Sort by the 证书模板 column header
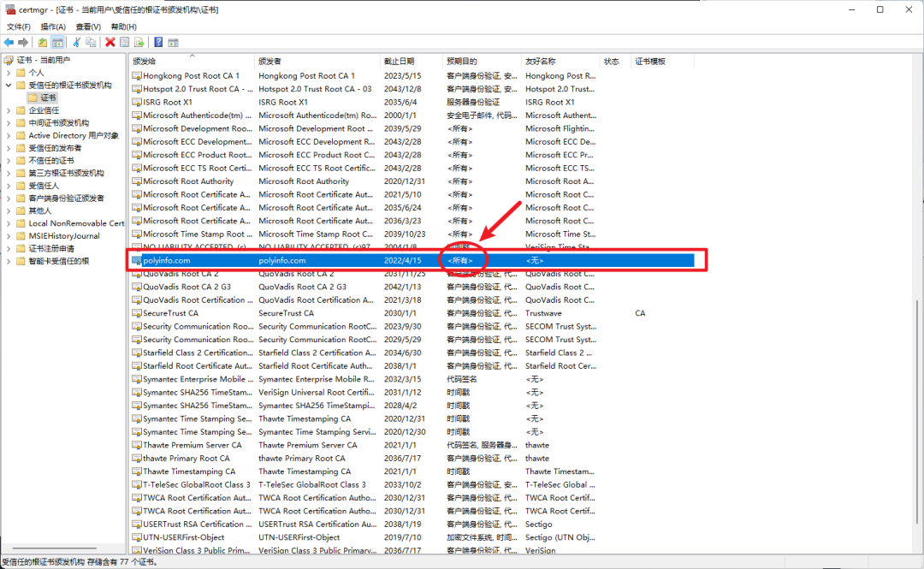The image size is (924, 569). point(662,62)
